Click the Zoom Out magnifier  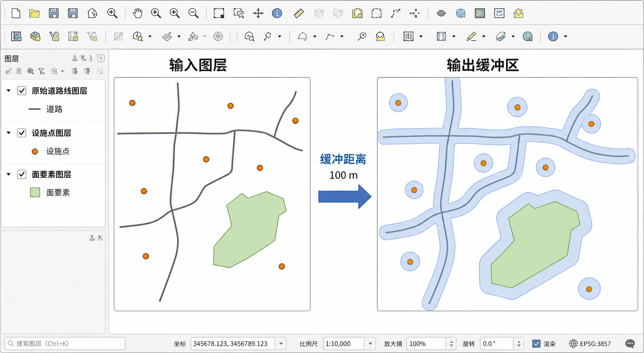click(x=193, y=13)
